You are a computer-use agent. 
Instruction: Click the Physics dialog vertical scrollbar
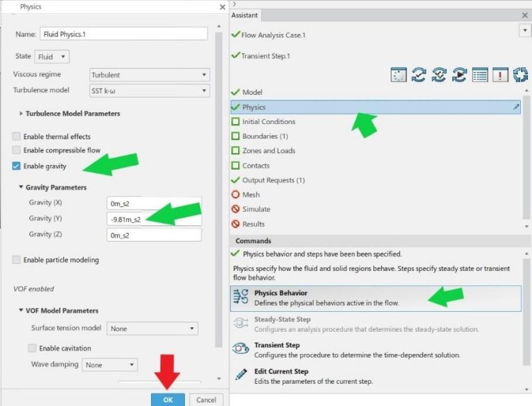(219, 190)
